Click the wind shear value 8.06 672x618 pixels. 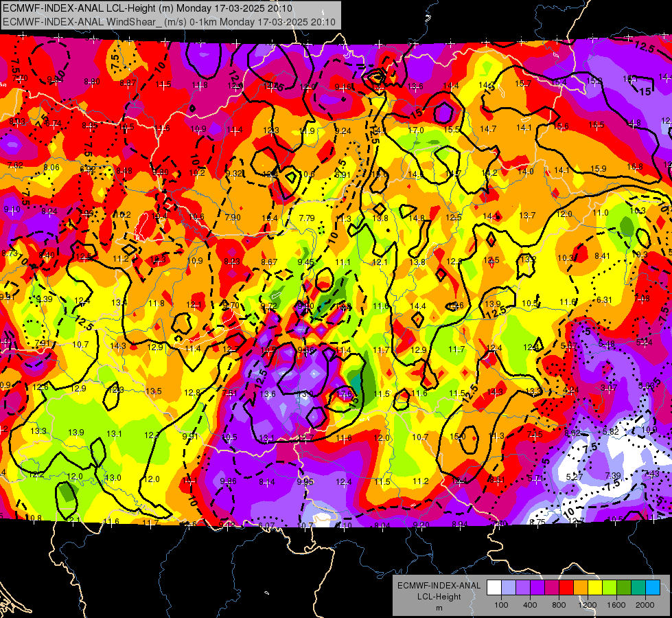[51, 168]
